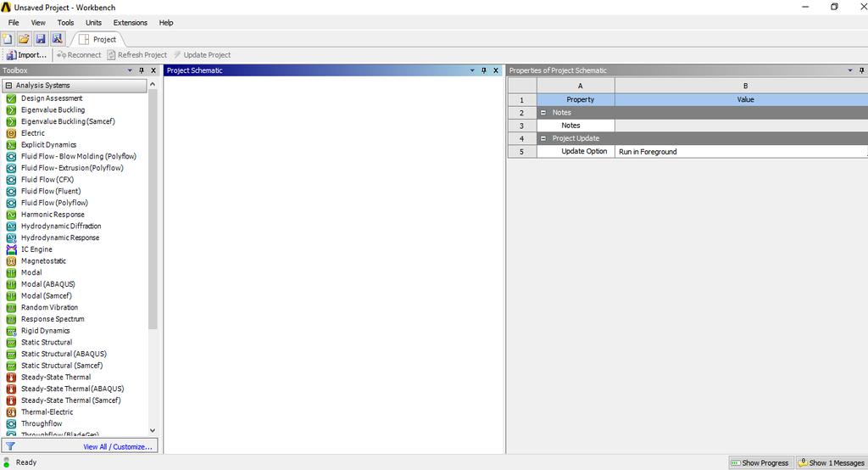Open the Properties panel dropdown arrow

[x=850, y=70]
